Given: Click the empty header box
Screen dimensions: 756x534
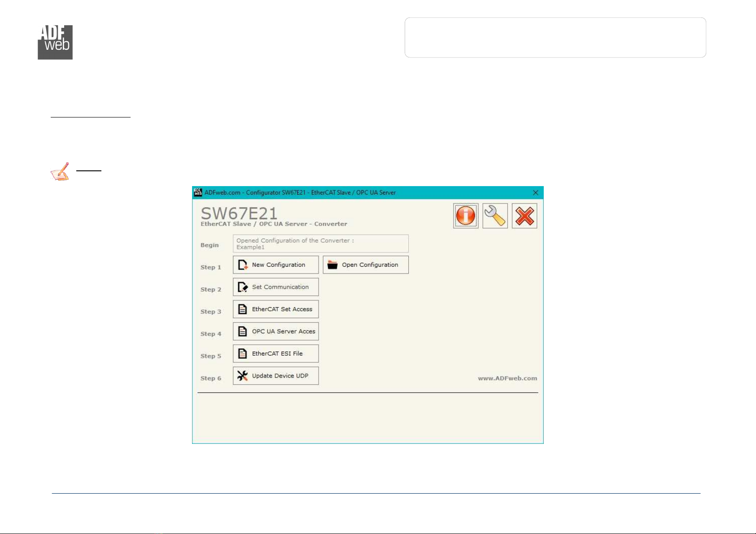Looking at the screenshot, I should point(555,38).
